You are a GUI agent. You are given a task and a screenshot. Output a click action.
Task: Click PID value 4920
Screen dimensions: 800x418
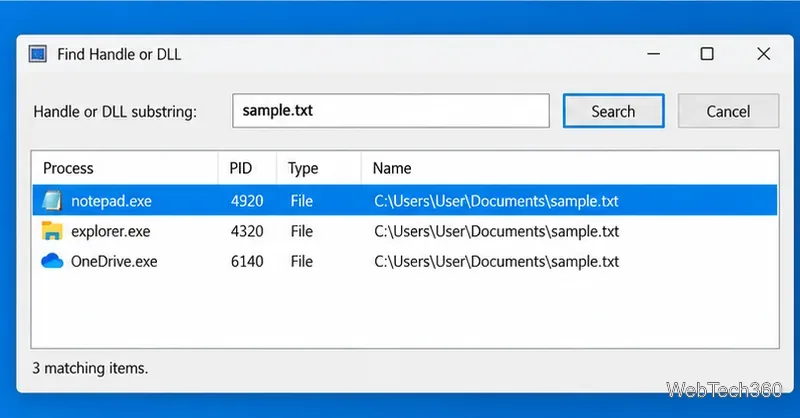click(247, 201)
